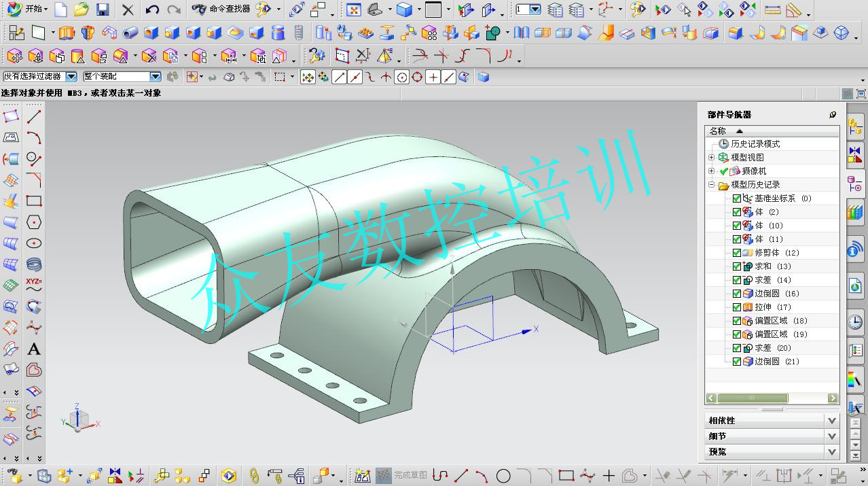Click the Finish Sketch 完成草图 button
The image size is (868, 486).
point(402,475)
